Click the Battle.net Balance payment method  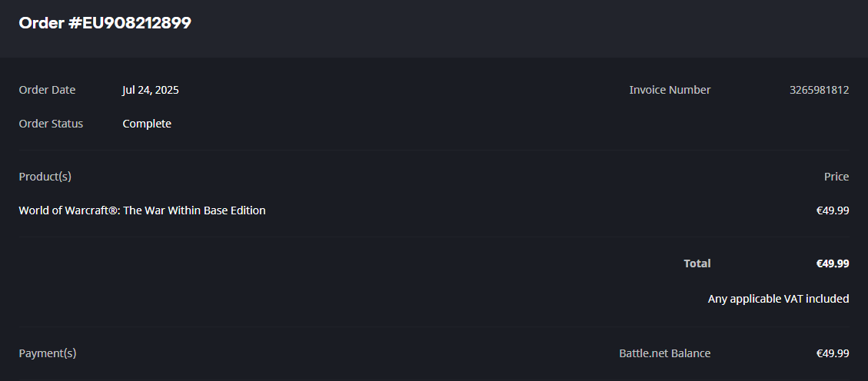(x=664, y=353)
